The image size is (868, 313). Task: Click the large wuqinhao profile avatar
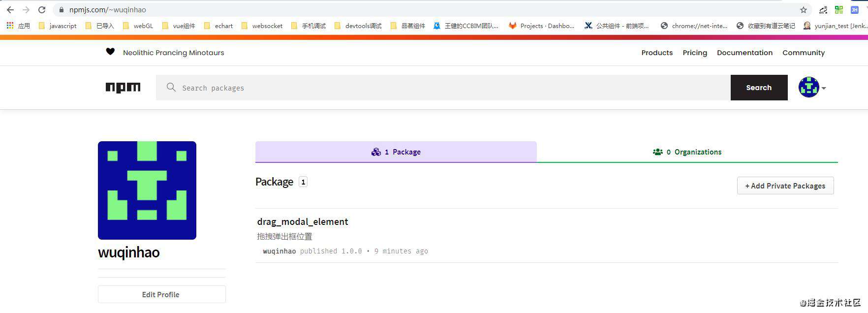pyautogui.click(x=147, y=190)
